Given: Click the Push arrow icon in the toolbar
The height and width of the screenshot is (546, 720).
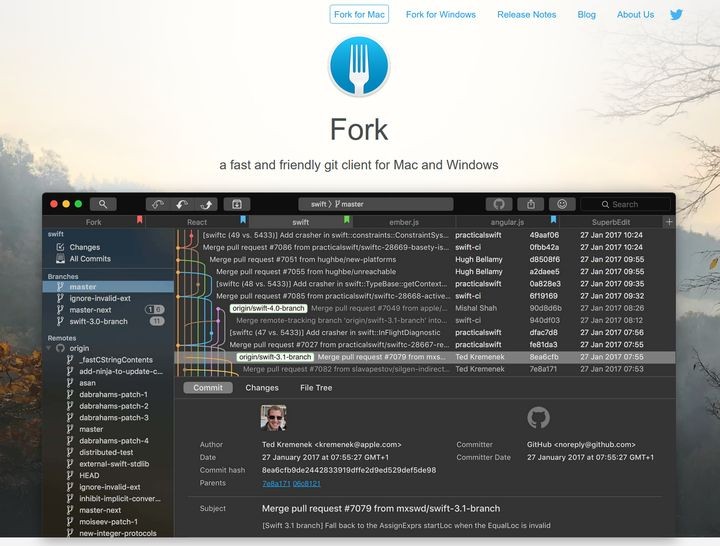Looking at the screenshot, I should click(x=206, y=204).
